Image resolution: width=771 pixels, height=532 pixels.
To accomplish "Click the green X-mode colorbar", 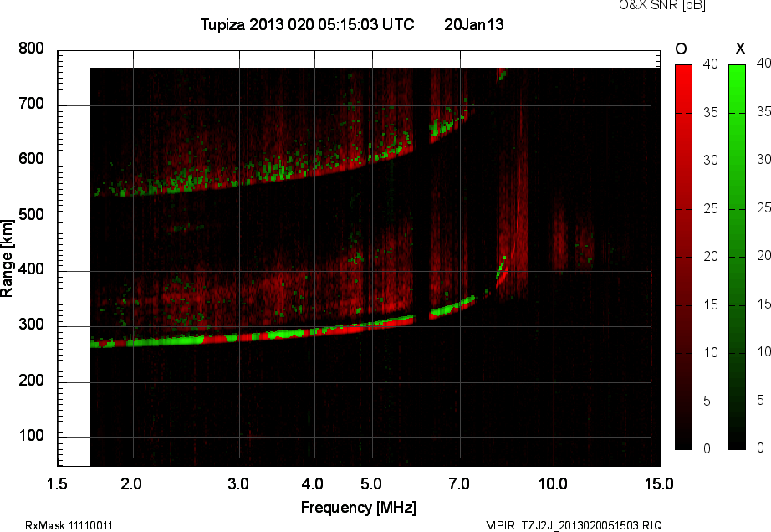I will [737, 257].
